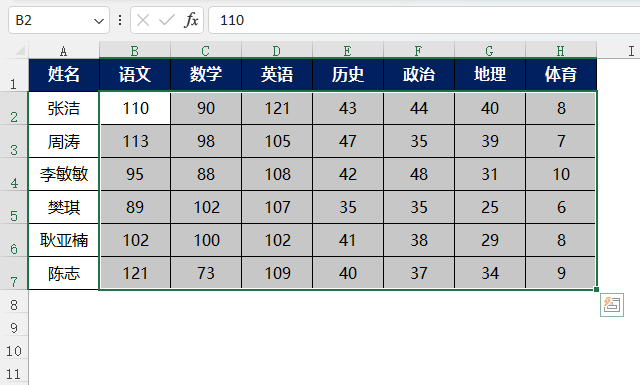Viewport: 640px width, 385px height.
Task: Select column F header
Action: [419, 51]
